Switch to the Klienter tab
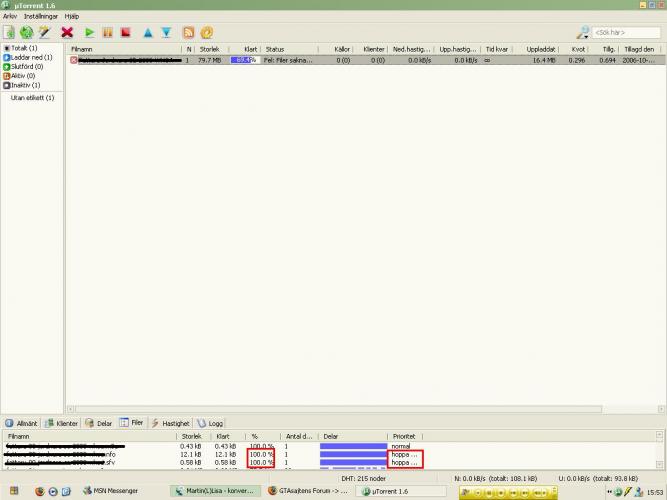Viewport: 667px width, 500px height. tap(62, 423)
